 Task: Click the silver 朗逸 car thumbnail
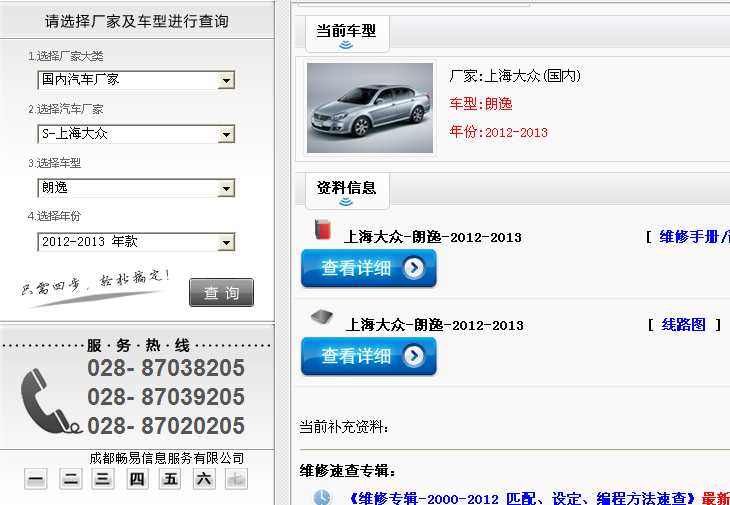(x=370, y=108)
